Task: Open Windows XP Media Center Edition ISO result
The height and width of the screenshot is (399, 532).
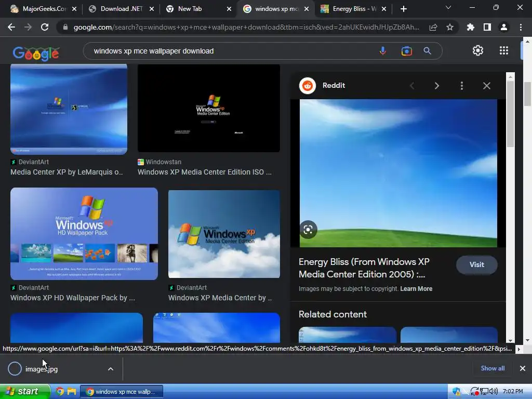Action: [205, 172]
